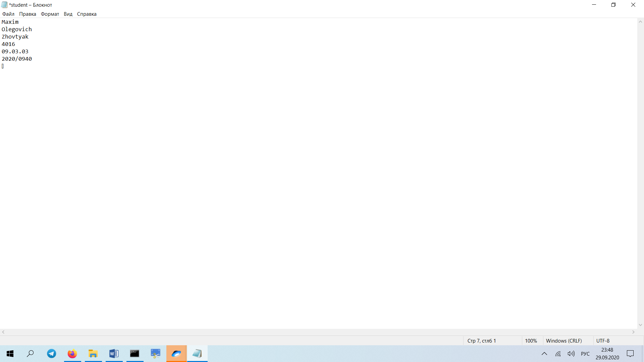
Task: Open the volume control tray icon
Action: coord(571,354)
